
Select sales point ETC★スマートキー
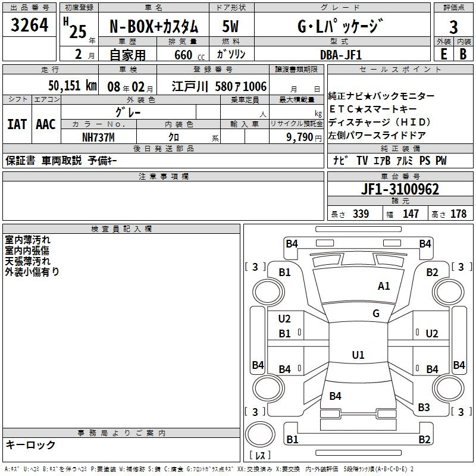coord(373,109)
